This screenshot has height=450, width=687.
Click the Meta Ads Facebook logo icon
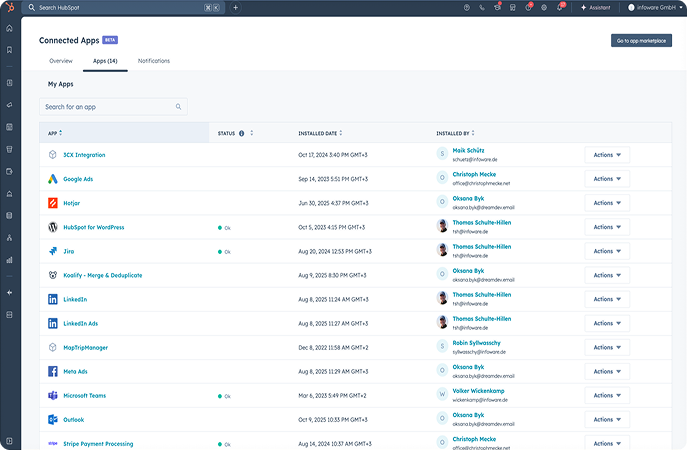point(53,371)
